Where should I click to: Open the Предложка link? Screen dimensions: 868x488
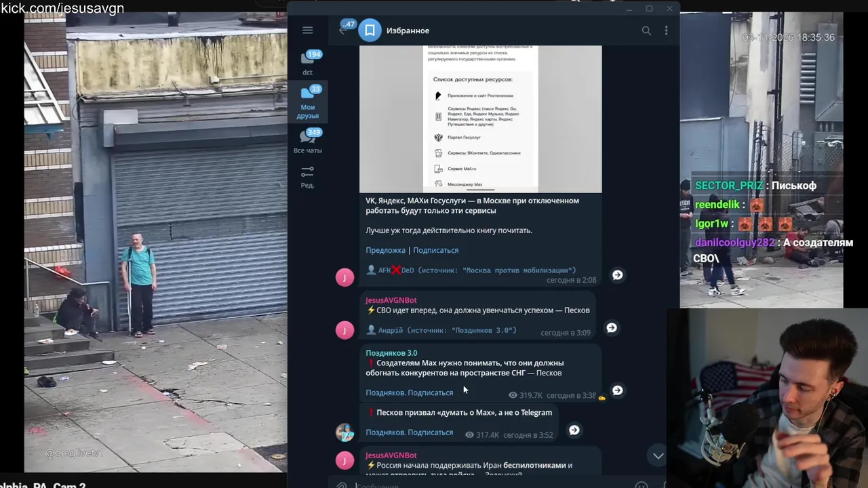(385, 250)
